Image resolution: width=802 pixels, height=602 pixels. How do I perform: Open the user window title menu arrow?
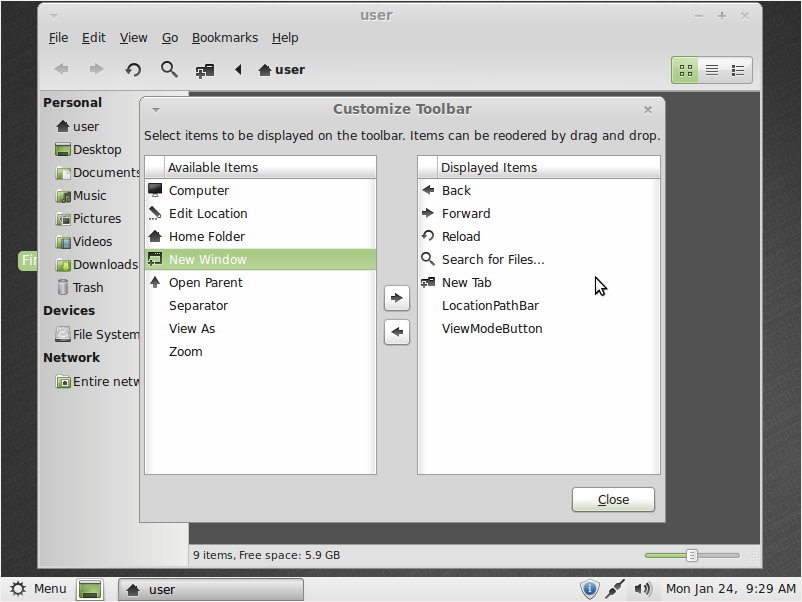pos(54,16)
